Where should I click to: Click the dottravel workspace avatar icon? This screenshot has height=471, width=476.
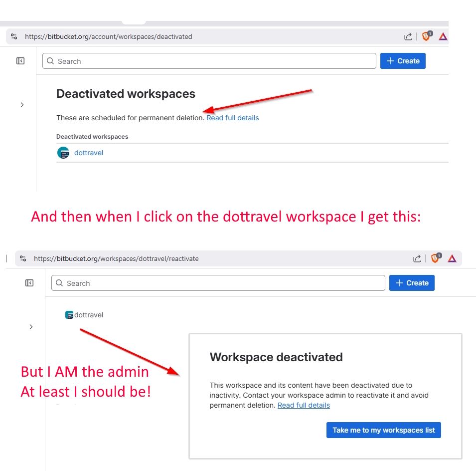click(x=62, y=152)
